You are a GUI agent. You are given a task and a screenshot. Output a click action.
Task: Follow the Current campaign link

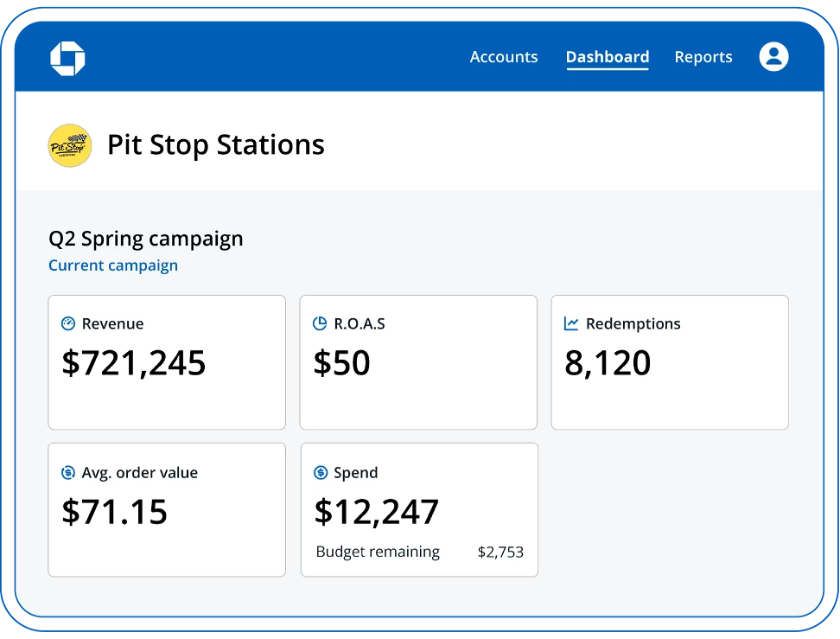pos(113,265)
